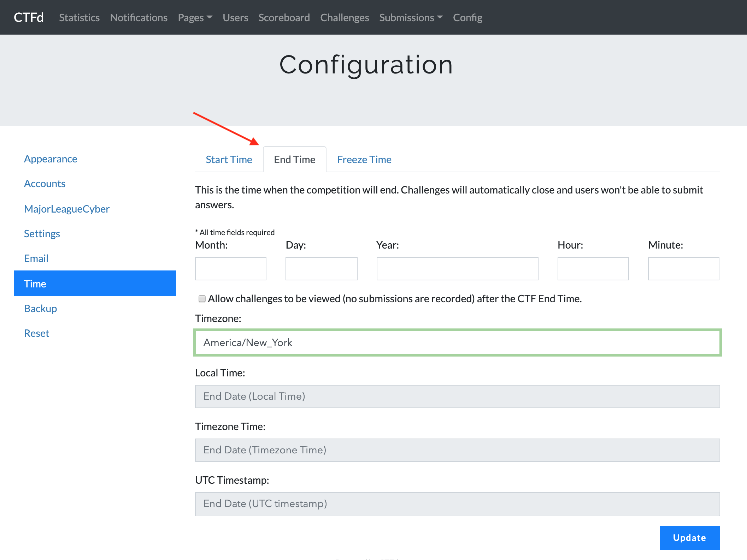Switch to the Start Time tab
747x560 pixels.
(229, 160)
